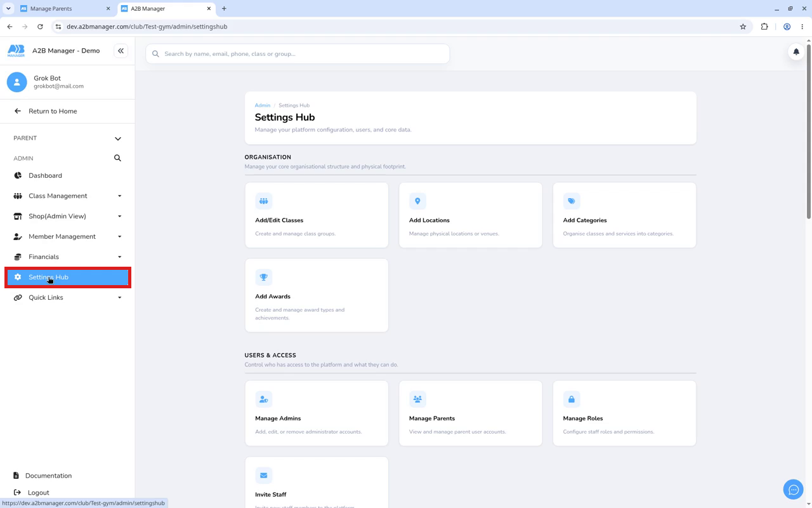Image resolution: width=812 pixels, height=508 pixels.
Task: Click the Add Categories tags icon
Action: [x=572, y=201]
